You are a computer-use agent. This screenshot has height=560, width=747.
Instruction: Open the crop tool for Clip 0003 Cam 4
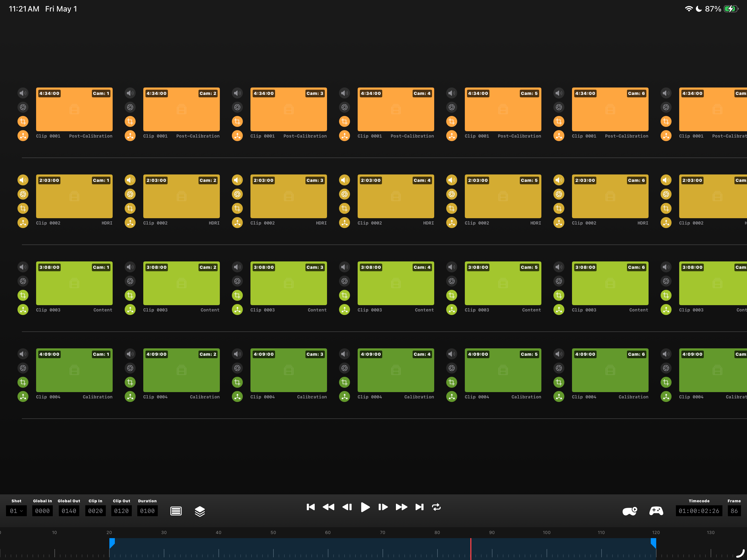(345, 295)
